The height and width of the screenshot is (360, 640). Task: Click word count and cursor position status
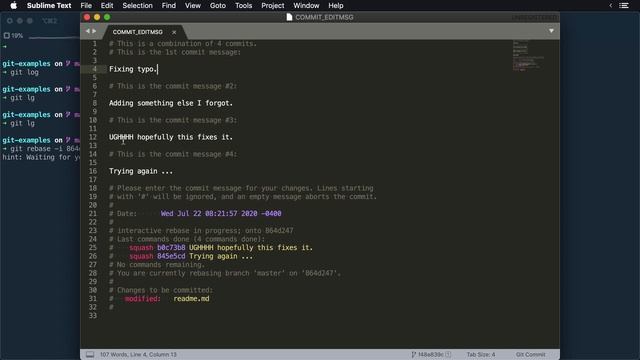coord(138,354)
